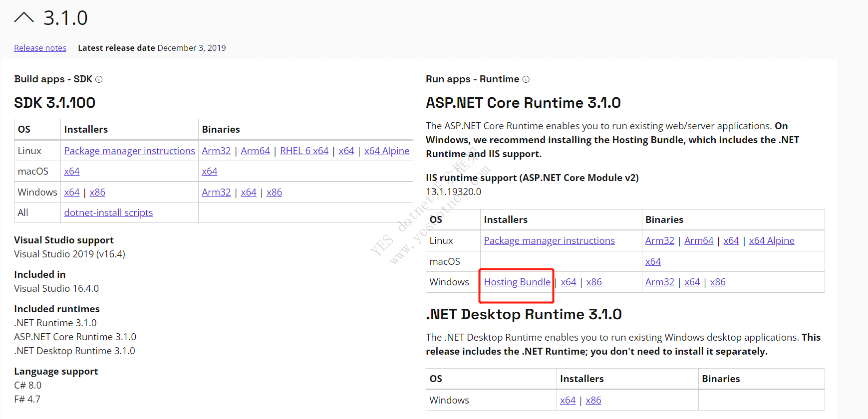
Task: Open SDK Linux Package manager instructions
Action: point(129,151)
